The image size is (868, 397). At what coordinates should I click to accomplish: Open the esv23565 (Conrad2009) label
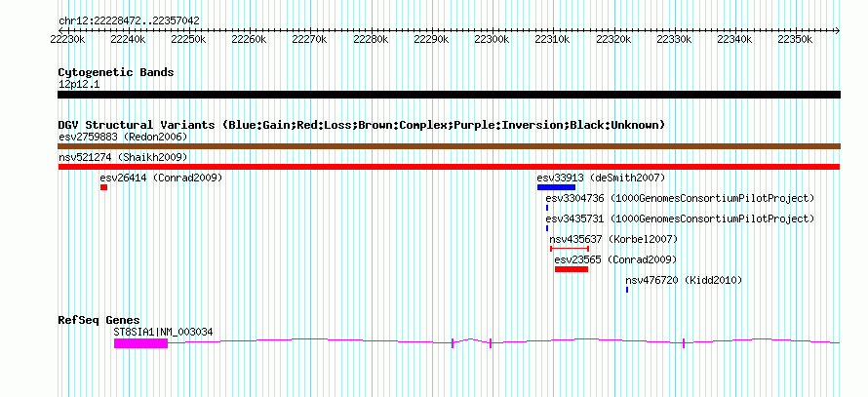click(615, 259)
